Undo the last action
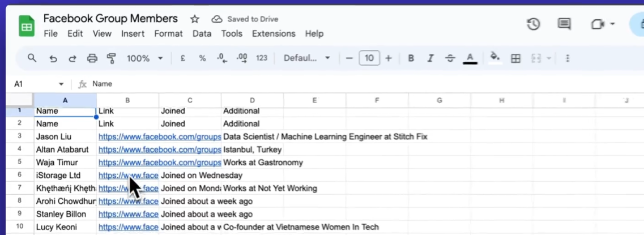This screenshot has width=644, height=235. pyautogui.click(x=53, y=58)
